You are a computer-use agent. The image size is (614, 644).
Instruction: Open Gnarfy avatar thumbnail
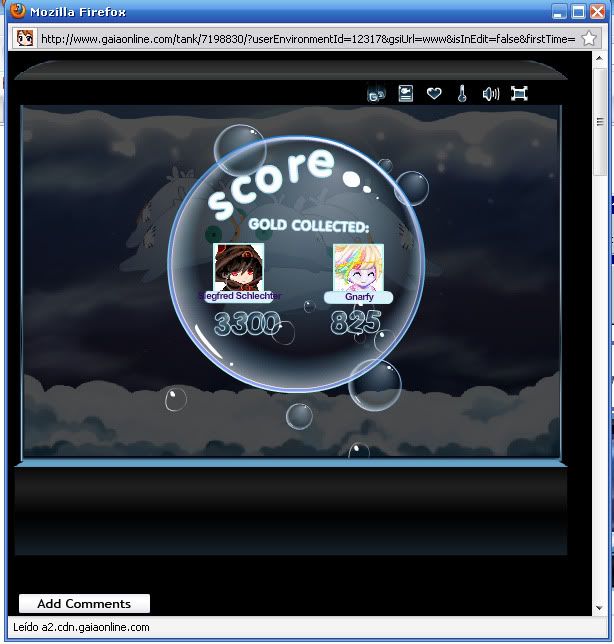click(359, 268)
